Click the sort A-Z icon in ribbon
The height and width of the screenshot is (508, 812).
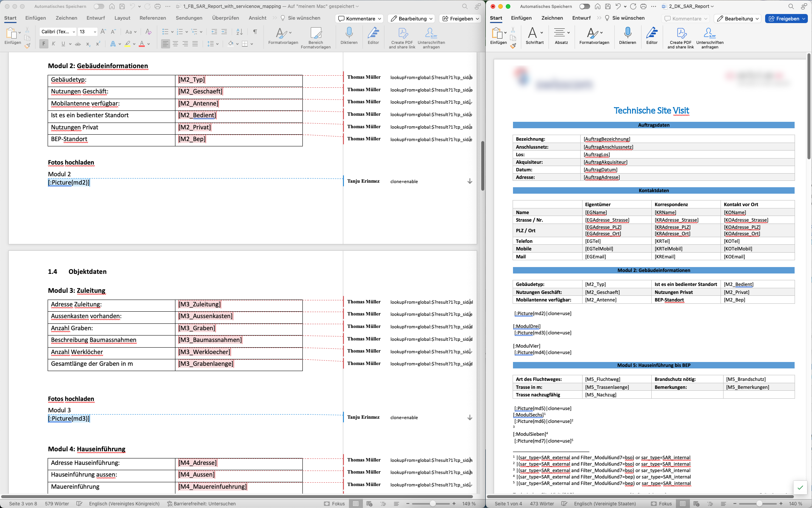click(x=239, y=32)
